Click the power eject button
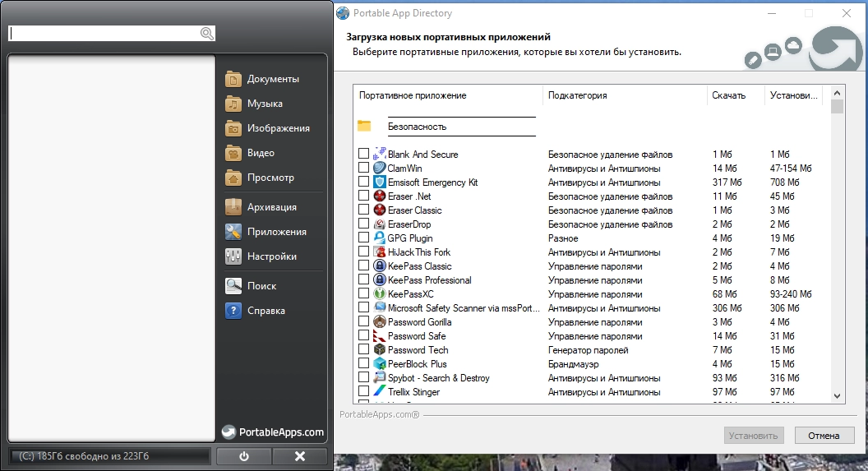The image size is (868, 471). [x=244, y=456]
